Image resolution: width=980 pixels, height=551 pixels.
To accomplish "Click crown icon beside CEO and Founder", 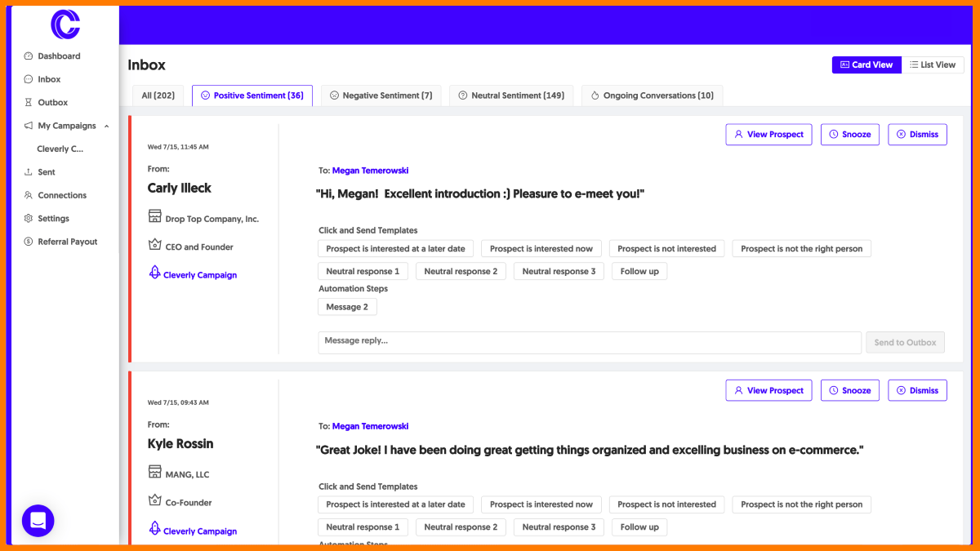I will click(155, 245).
